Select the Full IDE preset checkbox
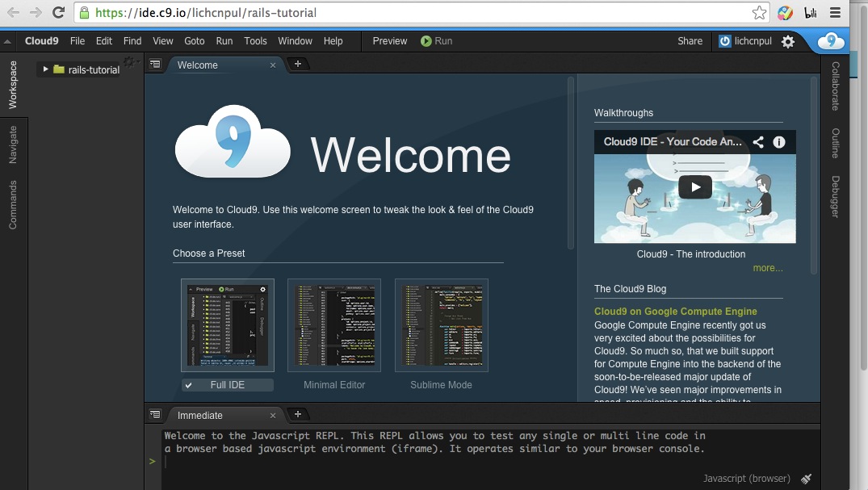The width and height of the screenshot is (868, 490). [x=189, y=385]
